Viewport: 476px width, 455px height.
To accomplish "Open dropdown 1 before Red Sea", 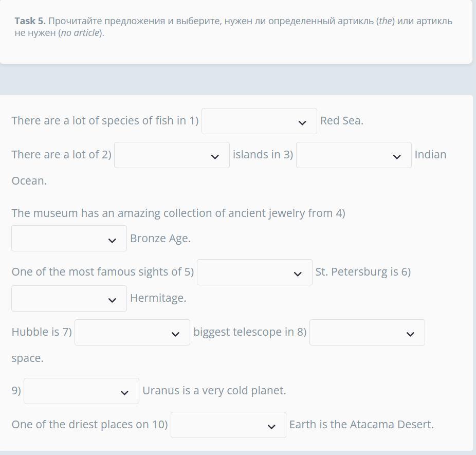I will point(259,121).
